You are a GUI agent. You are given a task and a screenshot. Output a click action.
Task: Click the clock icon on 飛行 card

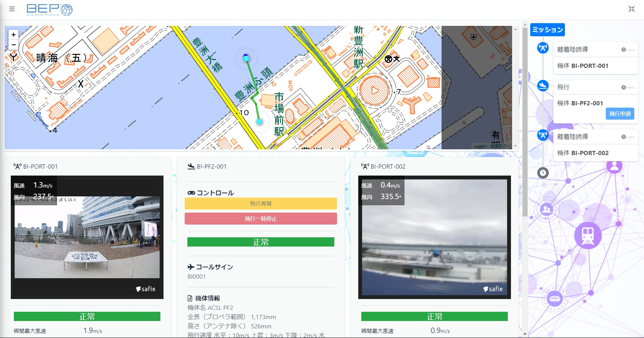[624, 87]
